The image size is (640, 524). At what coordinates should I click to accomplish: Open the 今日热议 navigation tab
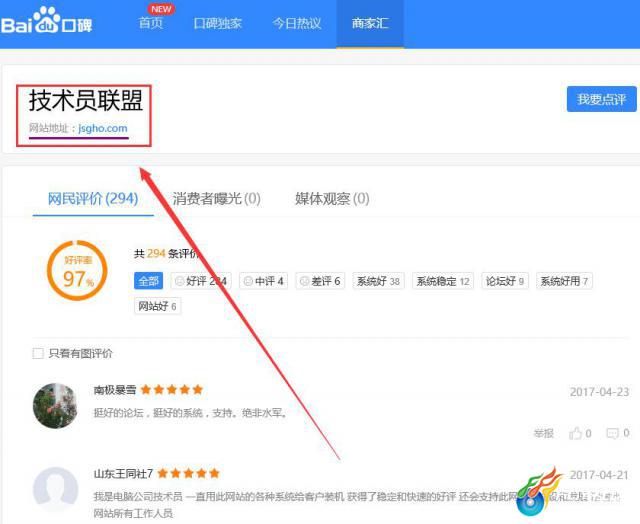point(297,23)
